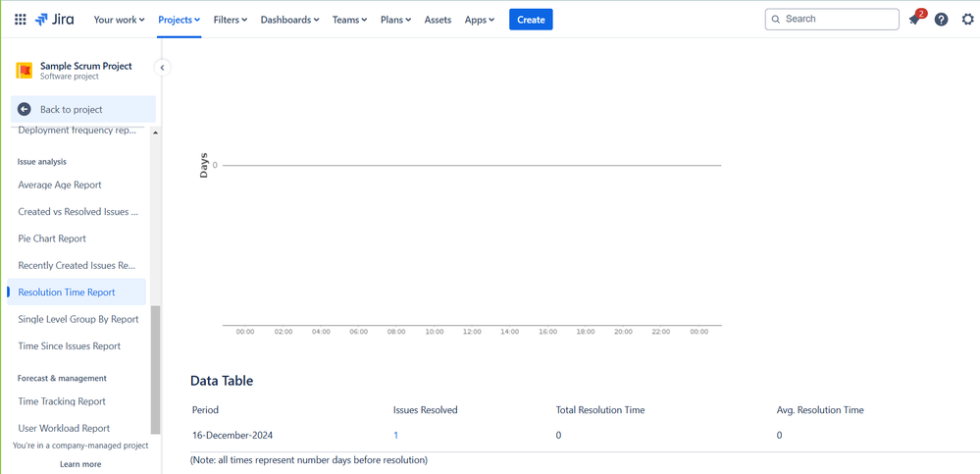Open User Workload Report
Image resolution: width=980 pixels, height=474 pixels.
coord(64,428)
